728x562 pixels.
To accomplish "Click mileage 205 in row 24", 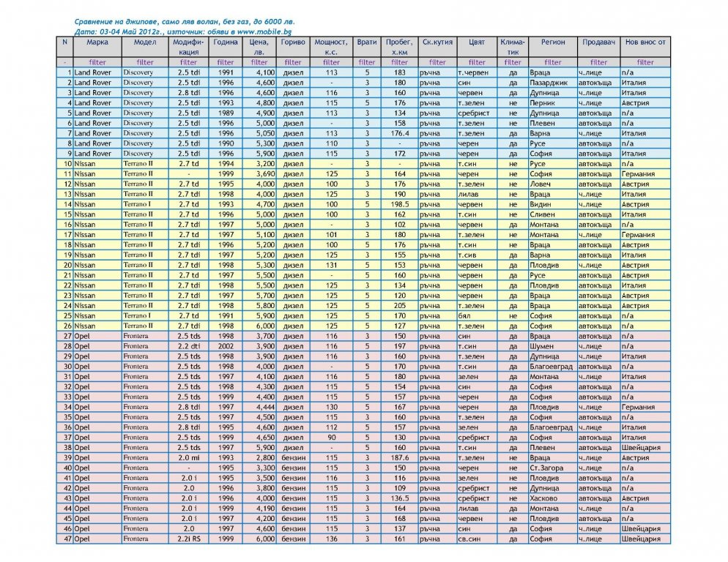I will click(399, 306).
